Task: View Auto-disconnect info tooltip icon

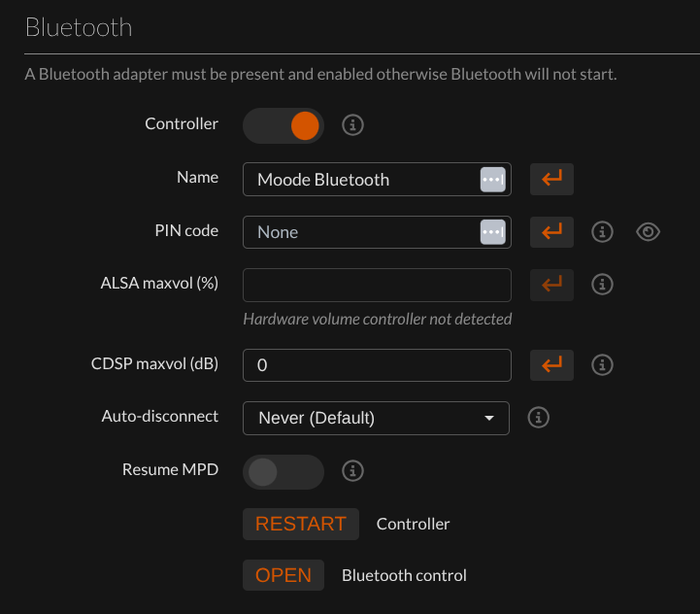Action: [539, 418]
